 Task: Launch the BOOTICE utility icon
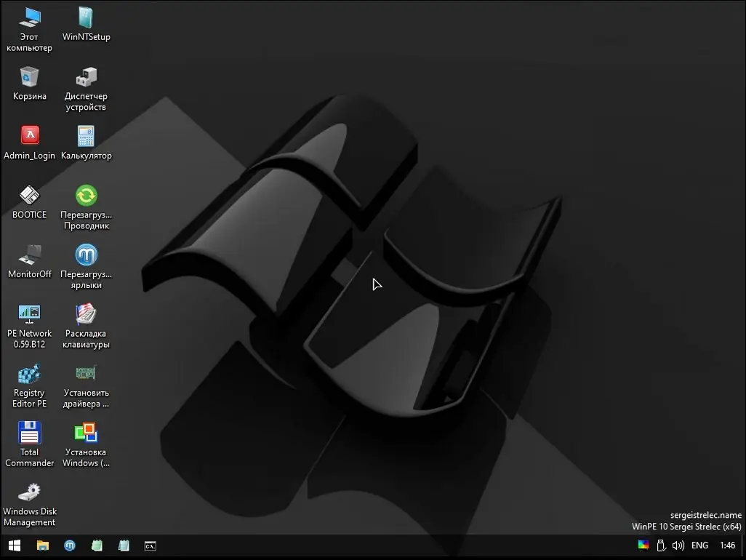[x=30, y=202]
